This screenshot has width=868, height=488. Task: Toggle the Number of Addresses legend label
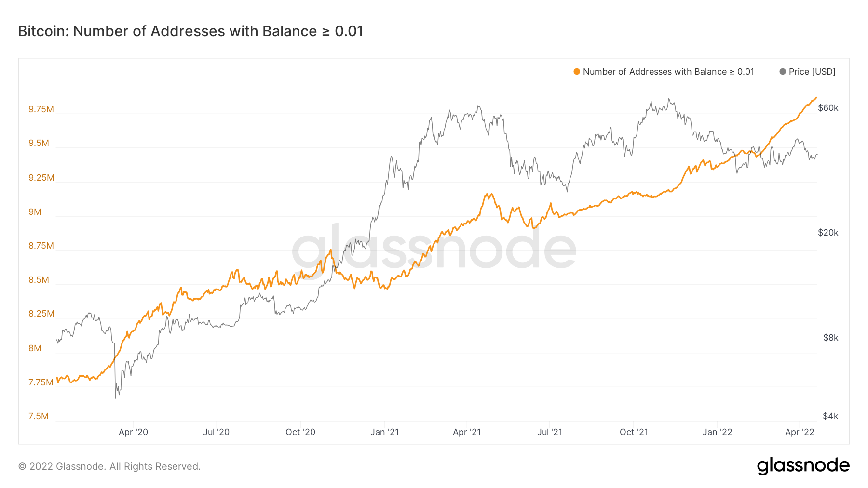tap(668, 72)
